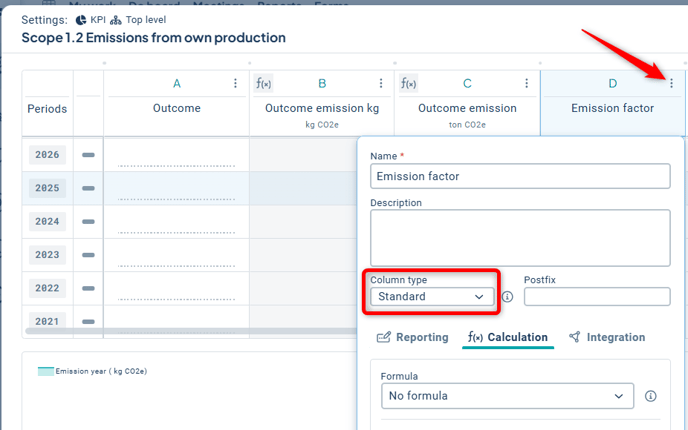Click the Emission year legend color swatch

(45, 371)
